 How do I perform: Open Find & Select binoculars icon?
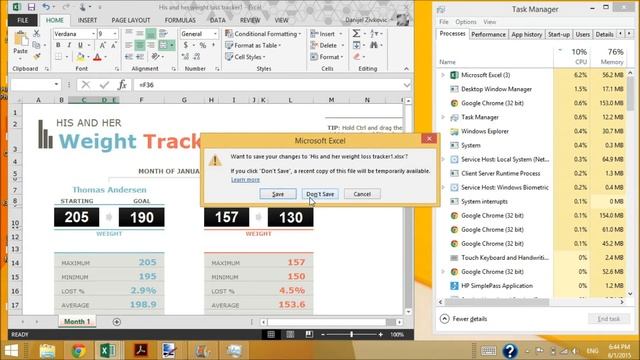pos(374,45)
